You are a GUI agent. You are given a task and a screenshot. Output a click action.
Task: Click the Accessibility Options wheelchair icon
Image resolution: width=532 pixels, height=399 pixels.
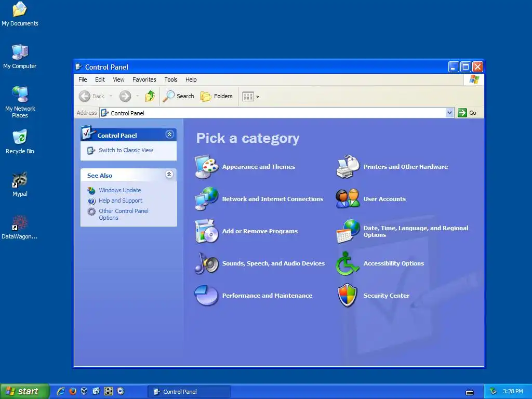point(348,263)
